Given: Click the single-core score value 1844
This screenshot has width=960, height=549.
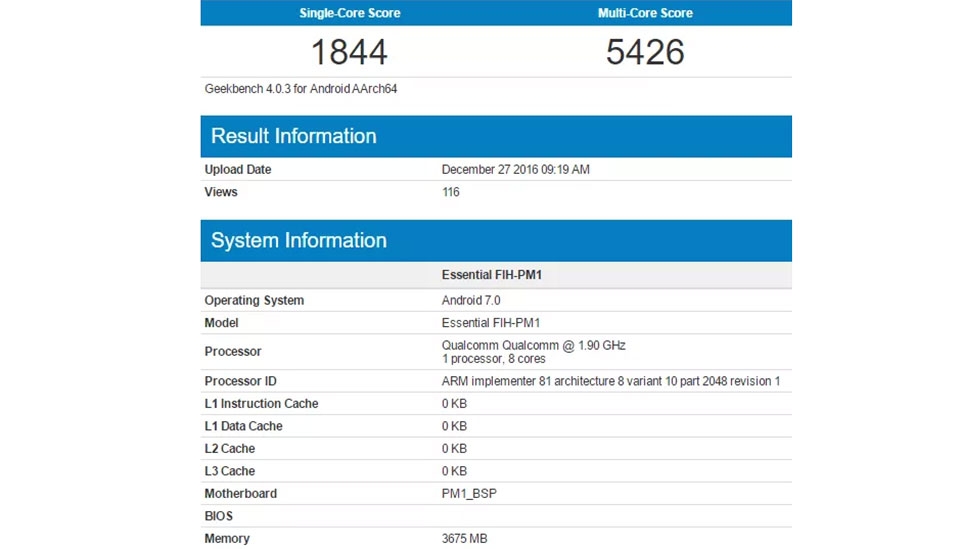Looking at the screenshot, I should click(350, 52).
